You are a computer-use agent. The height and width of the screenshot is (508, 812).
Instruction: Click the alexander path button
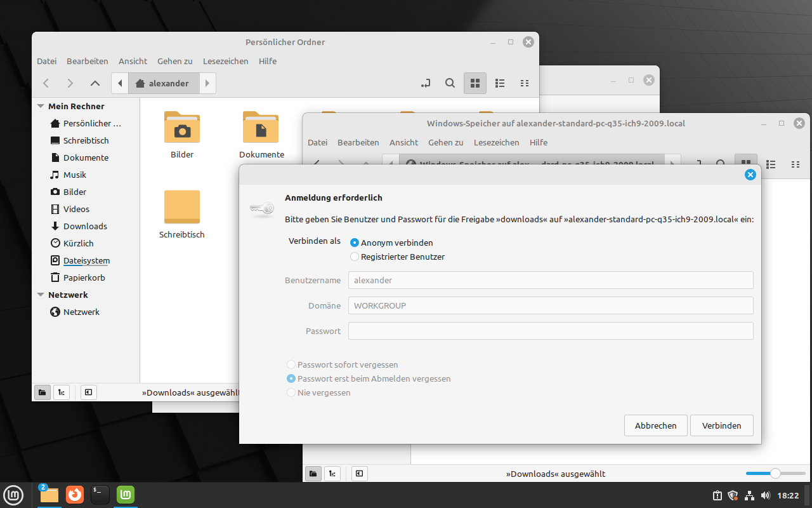pyautogui.click(x=164, y=83)
